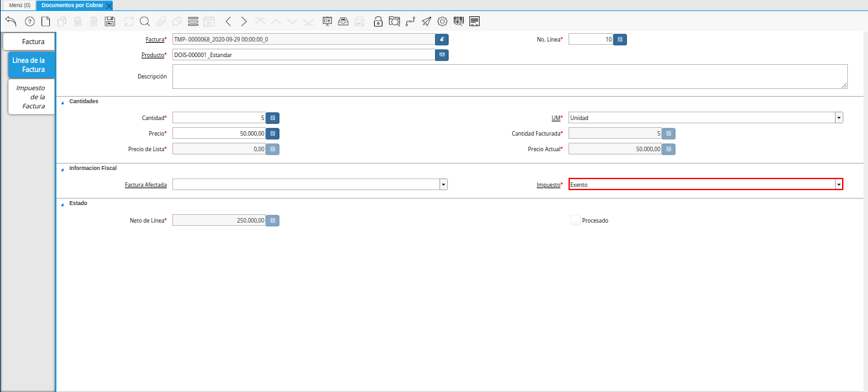Click calculator icon next to Precio de Lista
This screenshot has height=392, width=868.
pyautogui.click(x=273, y=149)
